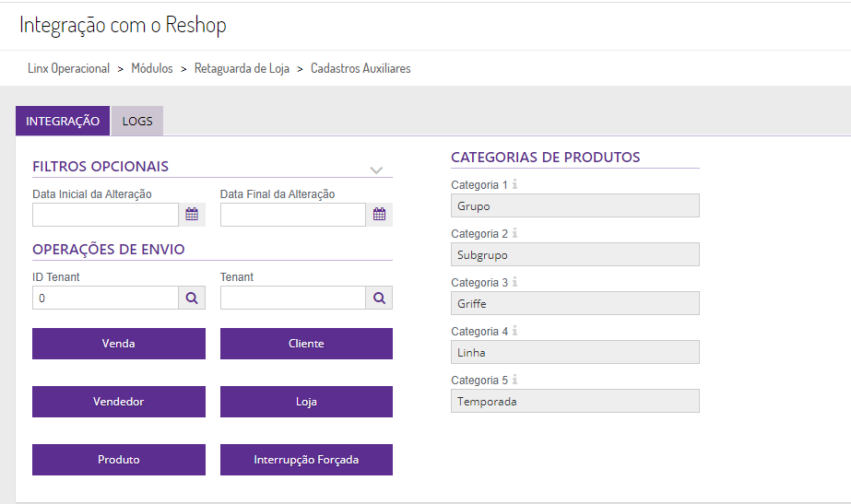The width and height of the screenshot is (851, 504).
Task: Click the Data Inicial da Alteração field
Action: tap(105, 215)
